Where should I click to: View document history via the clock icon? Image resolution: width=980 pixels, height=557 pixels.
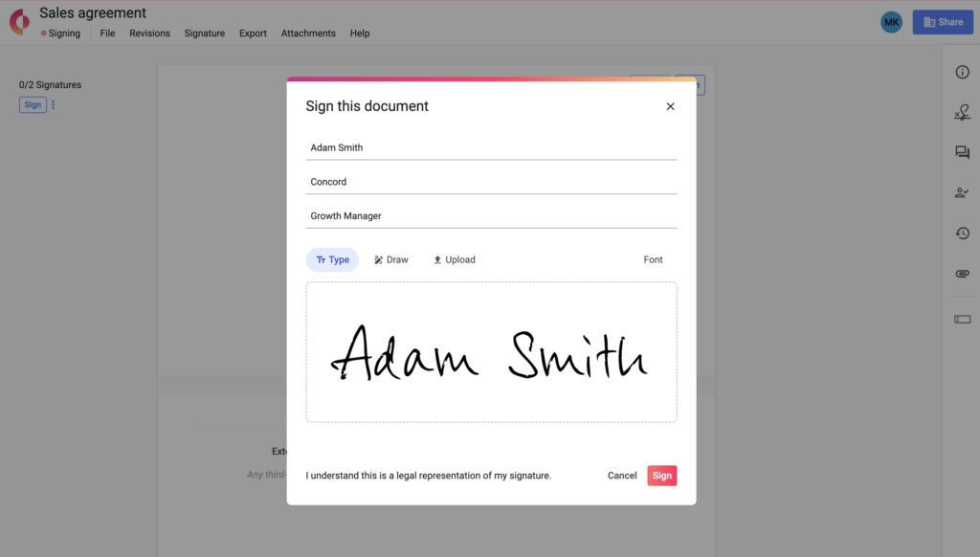962,233
